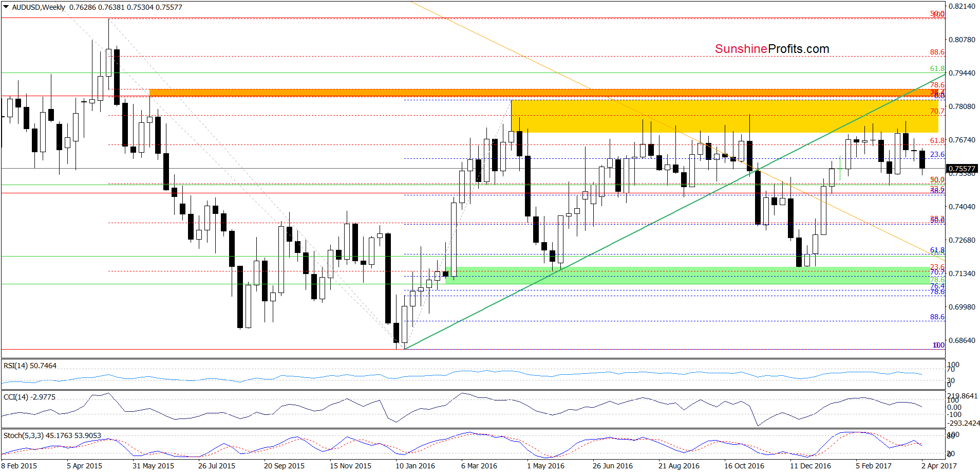The image size is (980, 473).
Task: Click the 8 Feb 2015 date label
Action: coord(19,466)
